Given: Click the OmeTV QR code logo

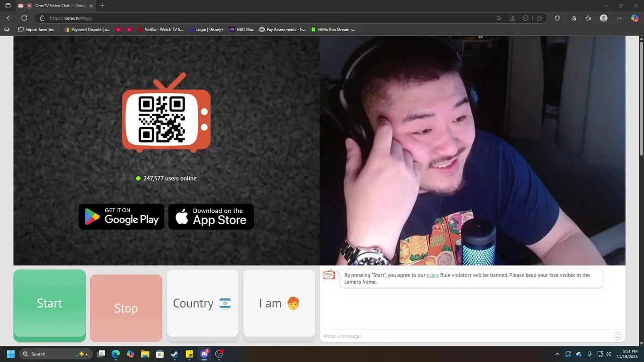Looking at the screenshot, I should 167,113.
